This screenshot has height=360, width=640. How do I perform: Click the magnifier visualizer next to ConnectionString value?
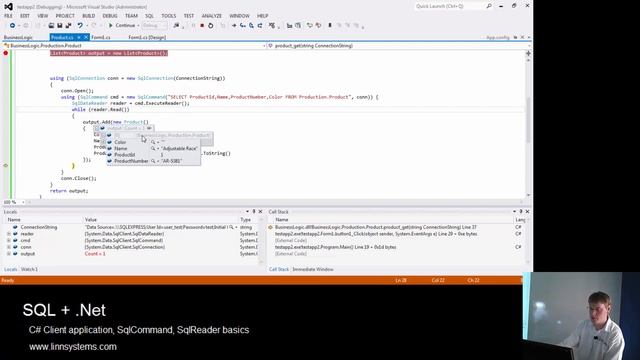coord(231,227)
